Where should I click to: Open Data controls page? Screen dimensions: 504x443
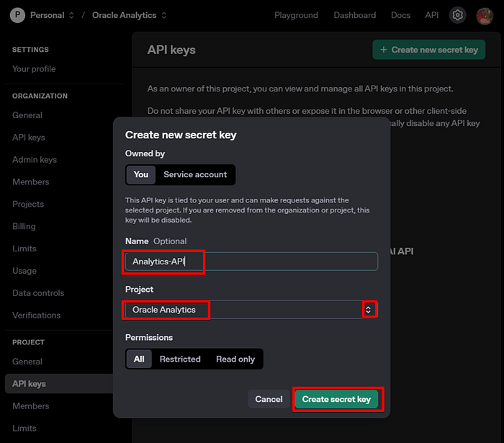(38, 293)
